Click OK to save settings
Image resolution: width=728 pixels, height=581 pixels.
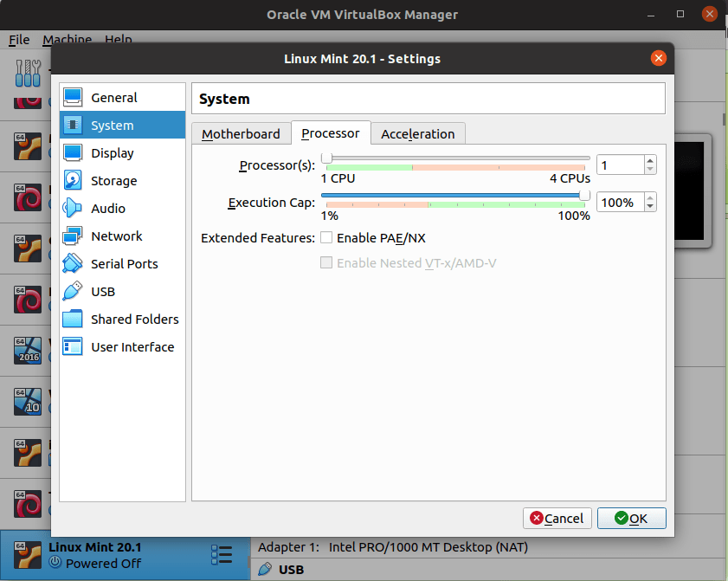pyautogui.click(x=631, y=519)
